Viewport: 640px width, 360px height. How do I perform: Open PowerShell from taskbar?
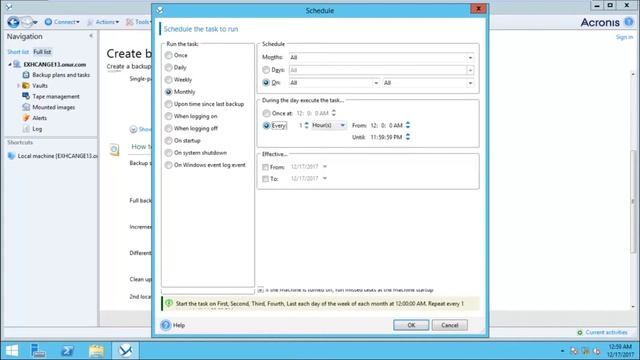click(67, 351)
